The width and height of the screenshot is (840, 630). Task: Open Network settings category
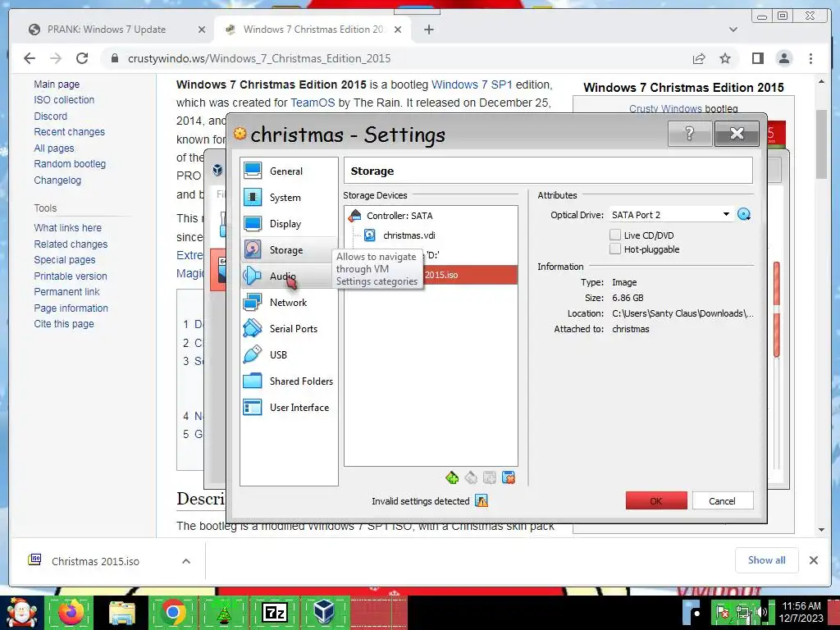click(x=289, y=302)
